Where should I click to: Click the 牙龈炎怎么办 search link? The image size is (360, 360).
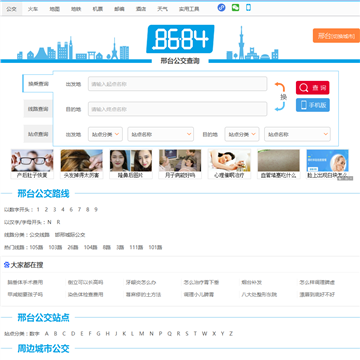[x=141, y=282]
